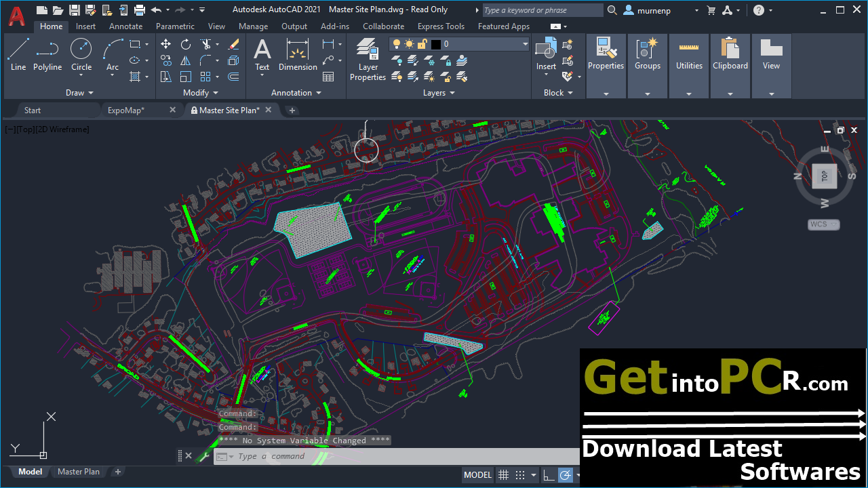Click the Type a command input line
Image resolution: width=868 pixels, height=488 pixels.
click(397, 456)
